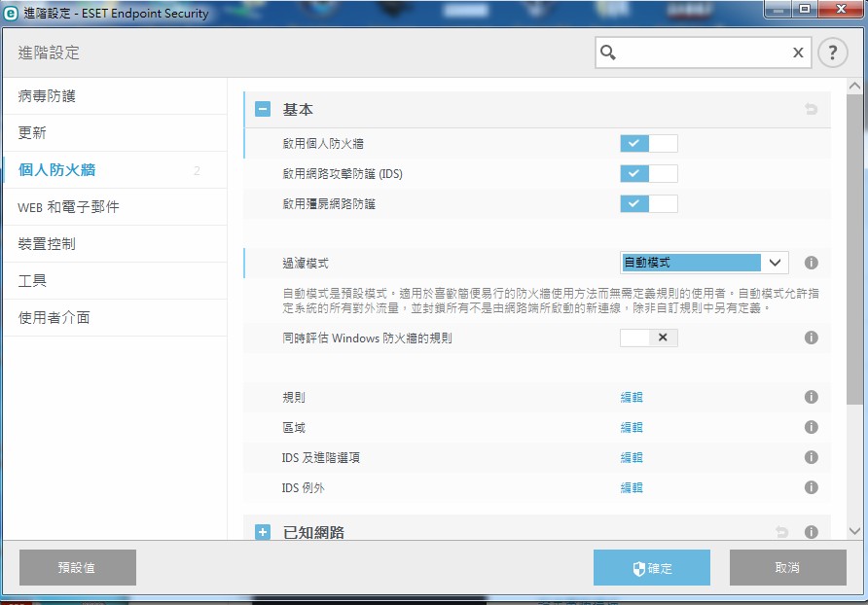Toggle 啟用殭屍網路防護 switch
The width and height of the screenshot is (868, 605).
click(649, 203)
